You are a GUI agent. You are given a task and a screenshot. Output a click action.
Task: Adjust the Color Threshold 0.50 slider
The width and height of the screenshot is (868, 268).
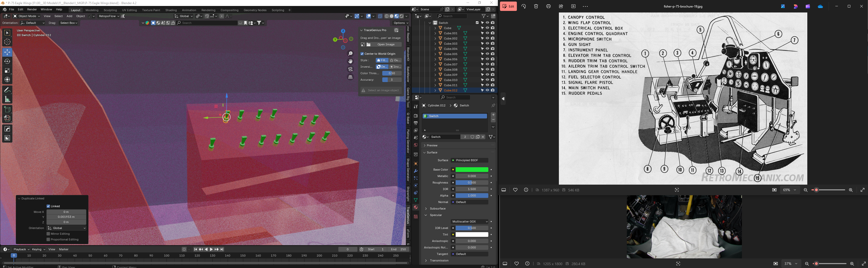pos(392,73)
